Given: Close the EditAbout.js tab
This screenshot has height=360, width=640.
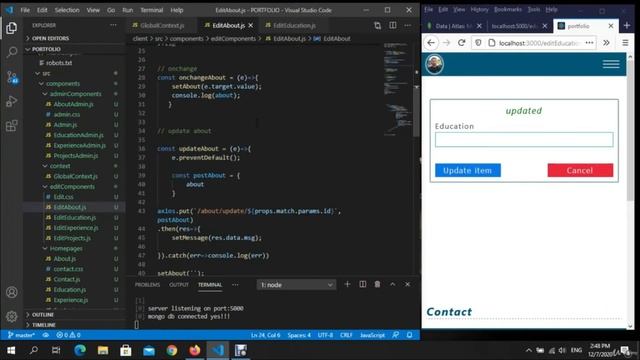Looking at the screenshot, I should pyautogui.click(x=251, y=25).
